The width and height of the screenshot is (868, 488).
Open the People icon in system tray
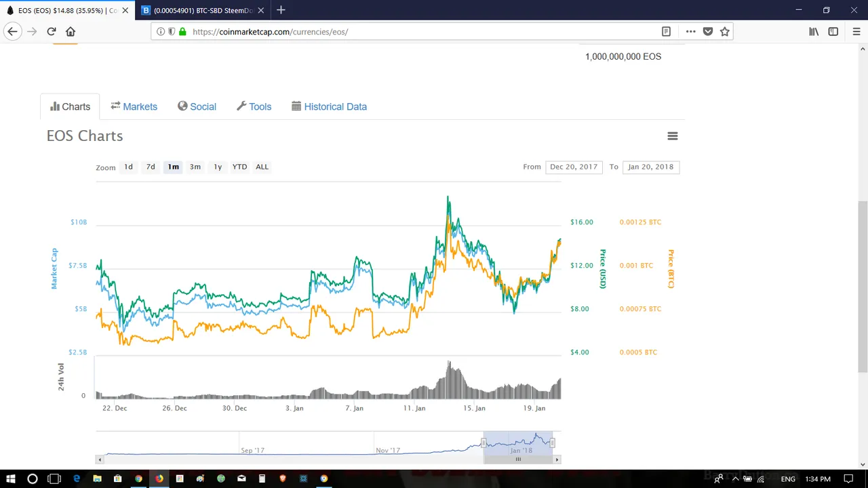[x=718, y=479]
